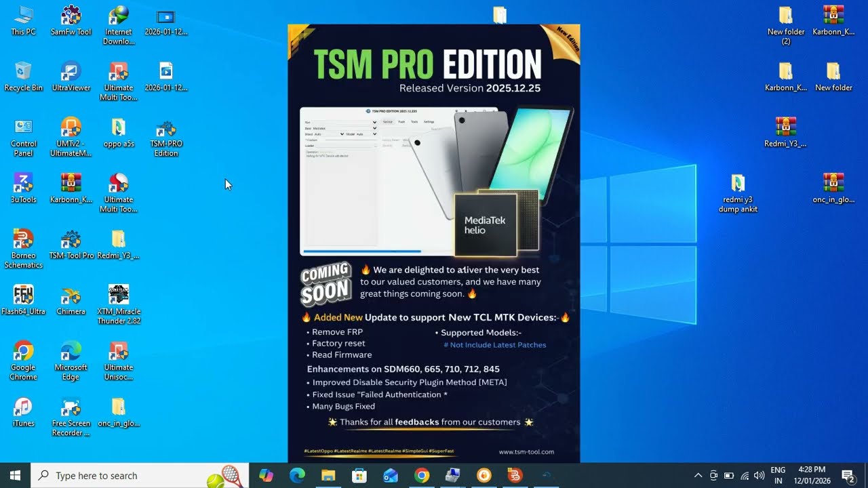This screenshot has height=488, width=868.
Task: Open the Karbonn_K folder icon
Action: [x=786, y=76]
